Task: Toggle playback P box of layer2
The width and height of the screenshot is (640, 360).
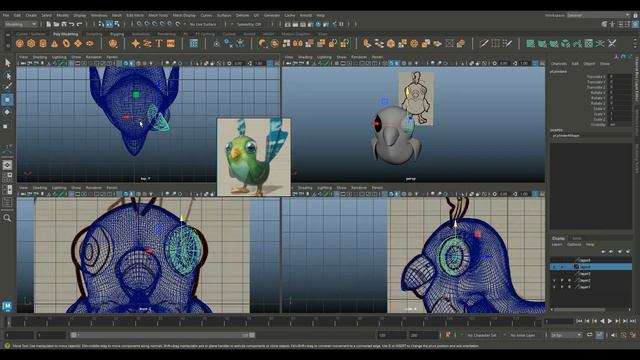Action: coord(562,280)
